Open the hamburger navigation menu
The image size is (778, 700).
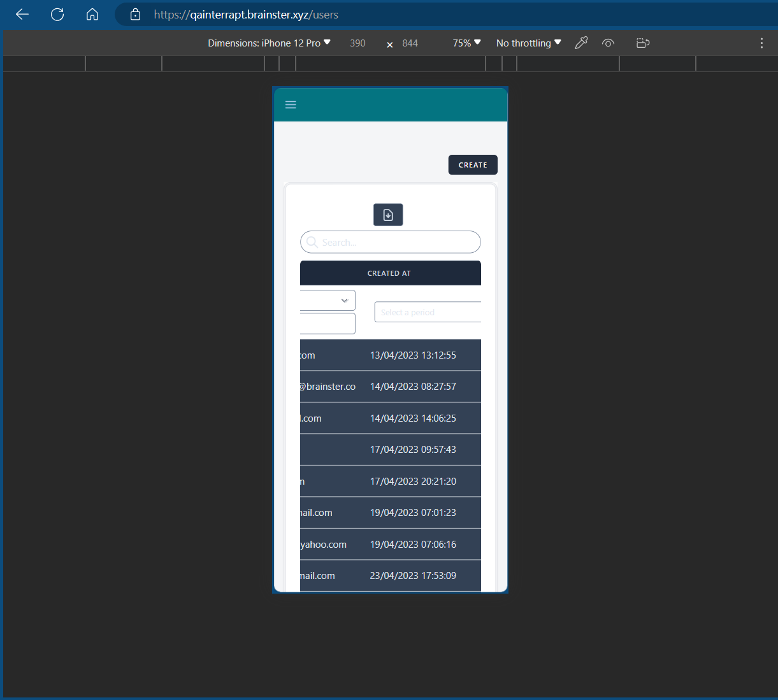tap(291, 105)
